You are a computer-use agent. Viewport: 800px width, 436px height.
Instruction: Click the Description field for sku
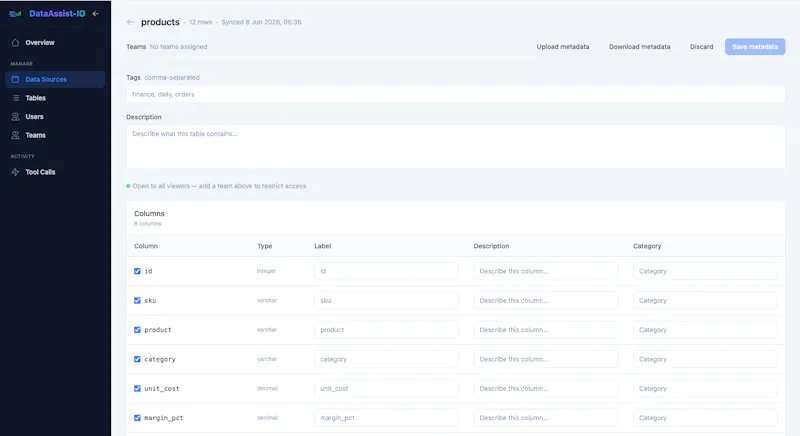pos(545,301)
